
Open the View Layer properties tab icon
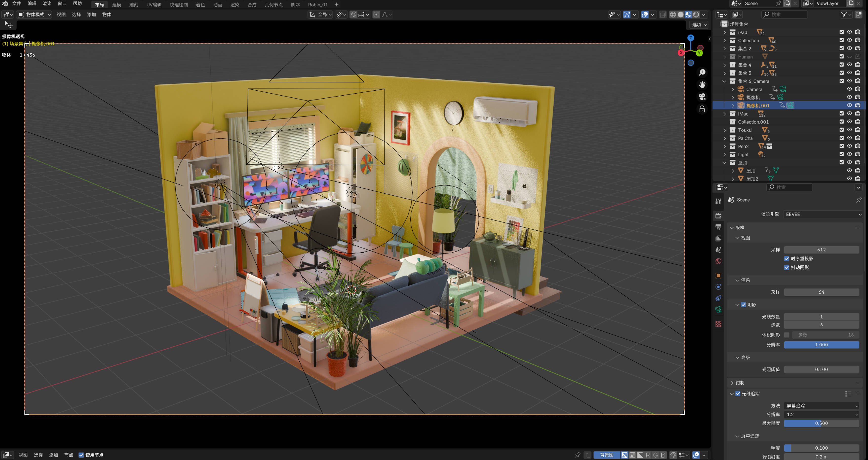(x=718, y=238)
